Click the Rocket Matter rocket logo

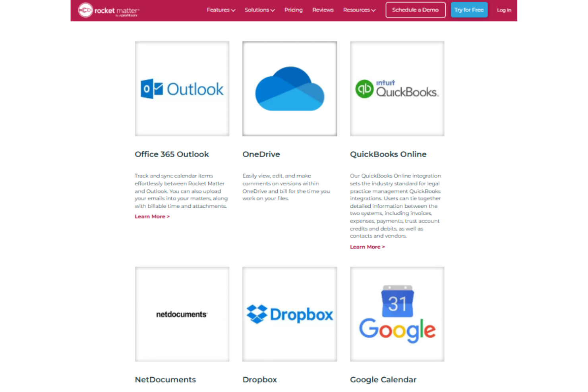tap(85, 10)
